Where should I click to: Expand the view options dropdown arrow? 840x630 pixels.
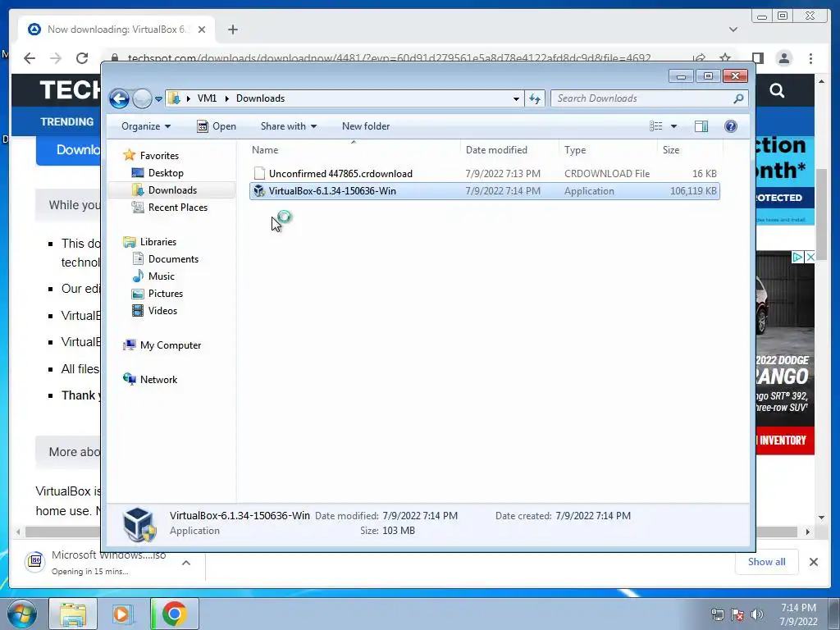[674, 126]
